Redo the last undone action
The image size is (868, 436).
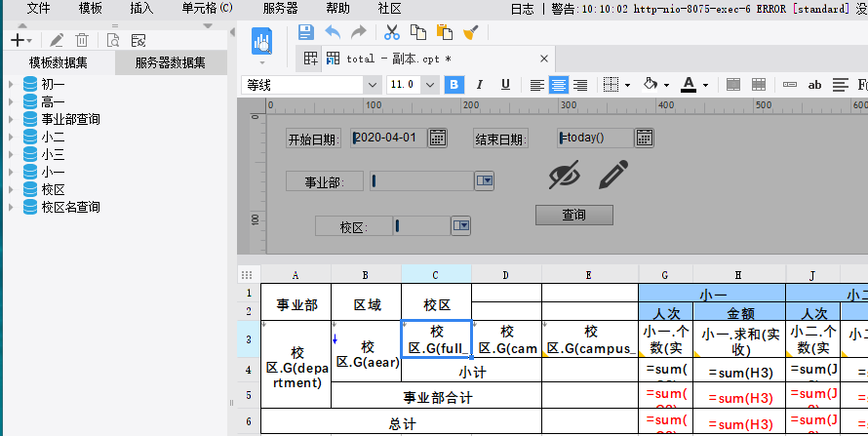click(x=359, y=32)
